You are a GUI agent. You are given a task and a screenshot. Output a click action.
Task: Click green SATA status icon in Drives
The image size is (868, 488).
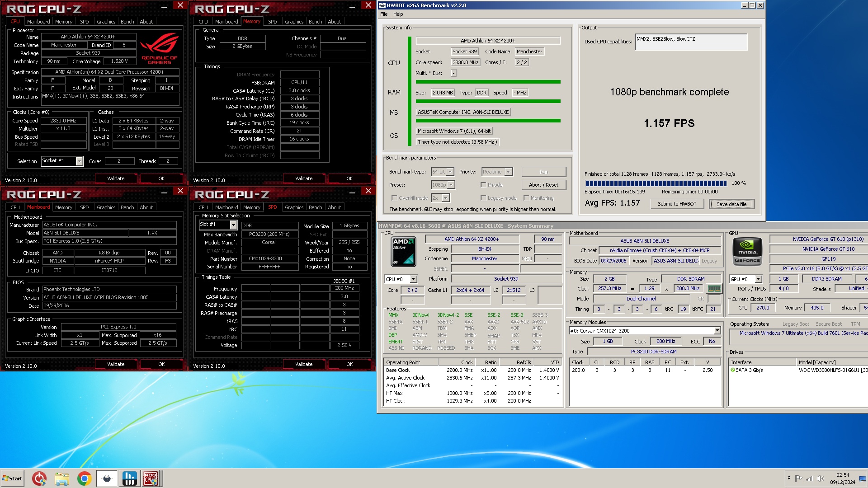click(733, 370)
